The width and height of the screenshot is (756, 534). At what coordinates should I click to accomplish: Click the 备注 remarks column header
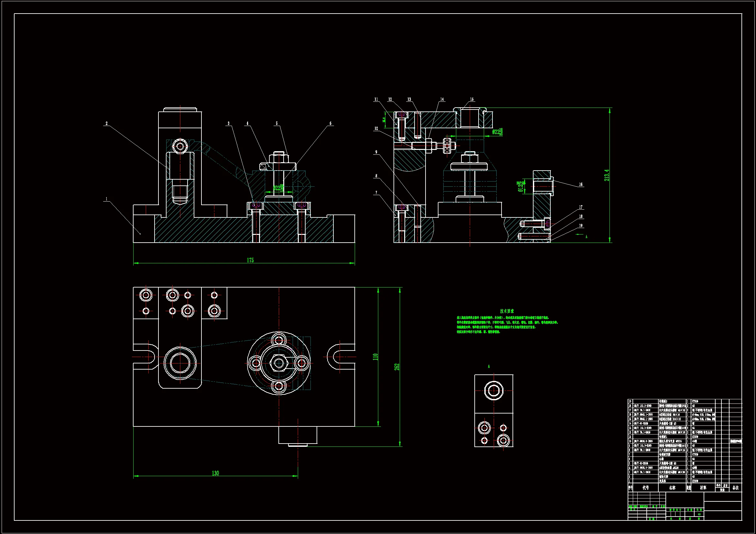coord(736,487)
